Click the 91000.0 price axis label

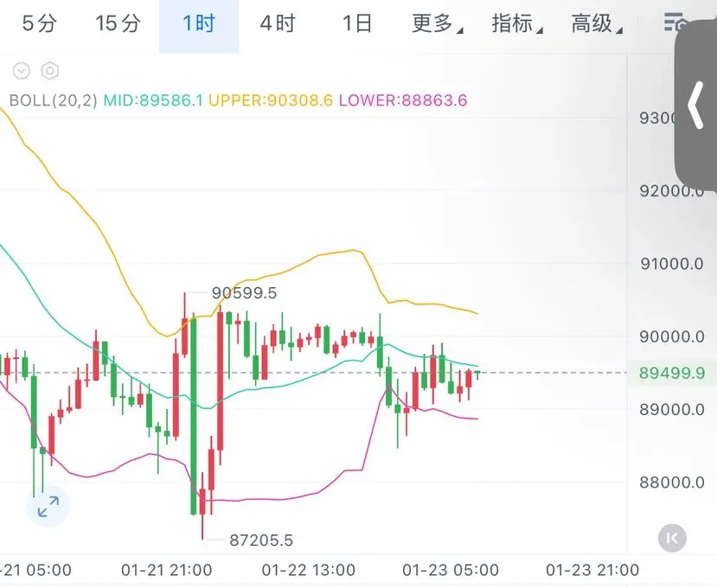672,264
